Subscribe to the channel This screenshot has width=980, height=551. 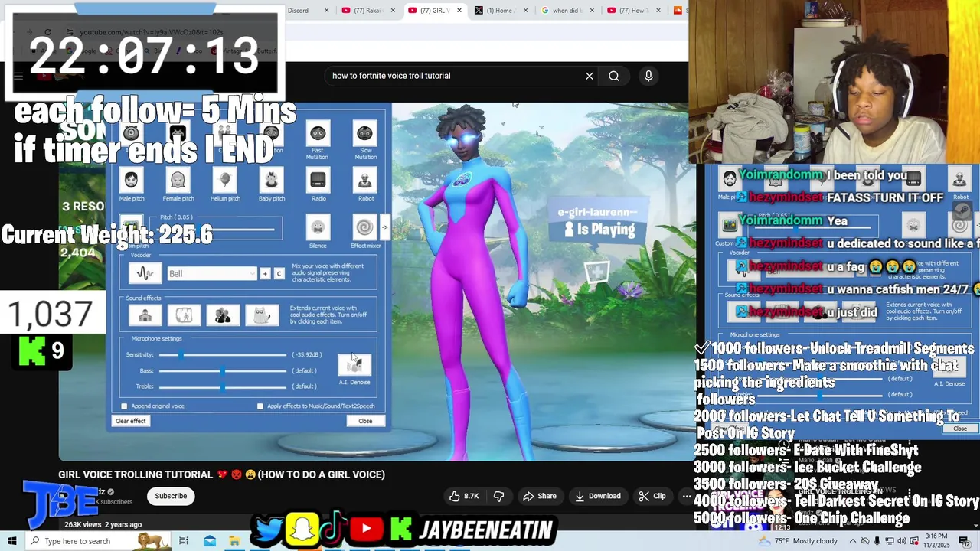tap(171, 496)
